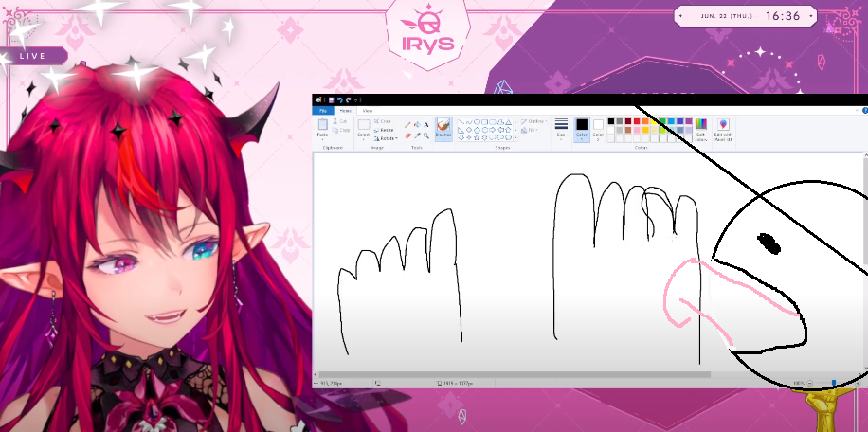
Task: Select the Curve shape
Action: [469, 121]
